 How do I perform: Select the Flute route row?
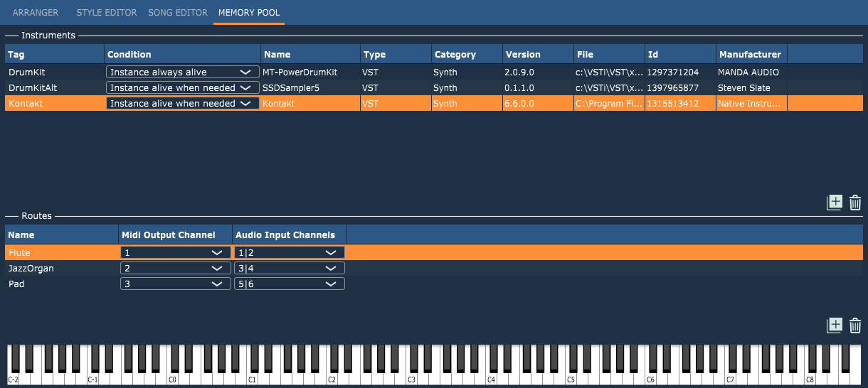[x=434, y=252]
